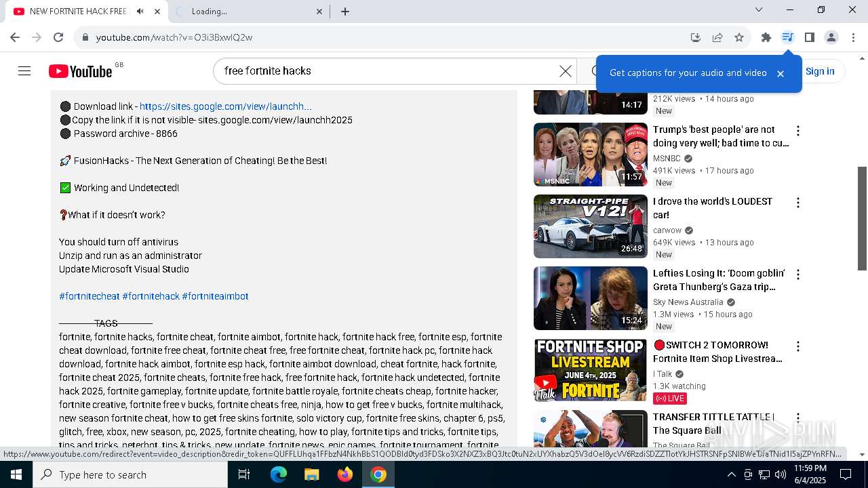Click the page vertical scrollbar thumb
The width and height of the screenshot is (868, 488).
862,218
